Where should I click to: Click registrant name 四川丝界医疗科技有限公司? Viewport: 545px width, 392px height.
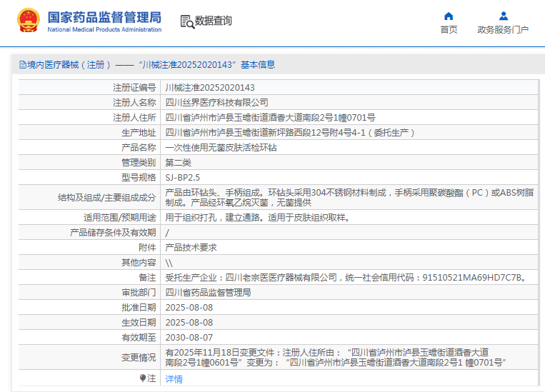217,103
